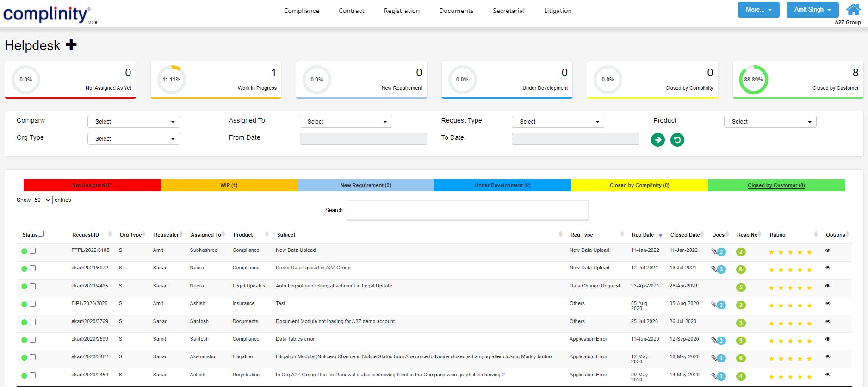Open the Compliance menu
The height and width of the screenshot is (387, 868).
pyautogui.click(x=301, y=11)
